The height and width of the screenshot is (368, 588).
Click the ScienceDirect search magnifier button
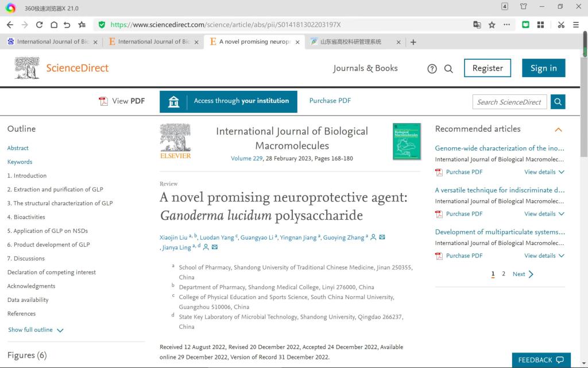(558, 102)
